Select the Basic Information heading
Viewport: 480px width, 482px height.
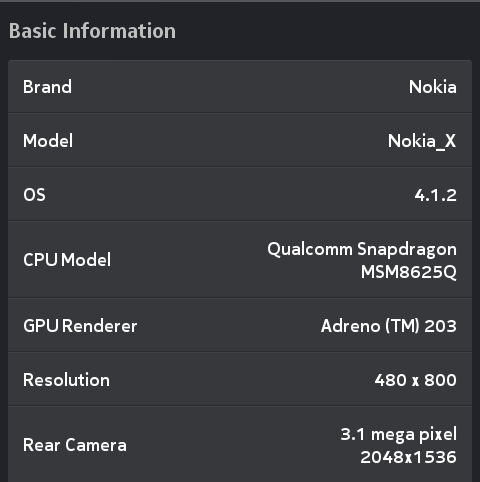[x=92, y=31]
